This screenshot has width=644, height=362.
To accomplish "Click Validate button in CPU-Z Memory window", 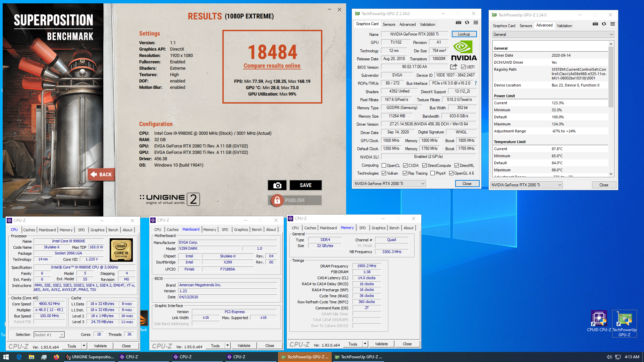I will point(381,344).
